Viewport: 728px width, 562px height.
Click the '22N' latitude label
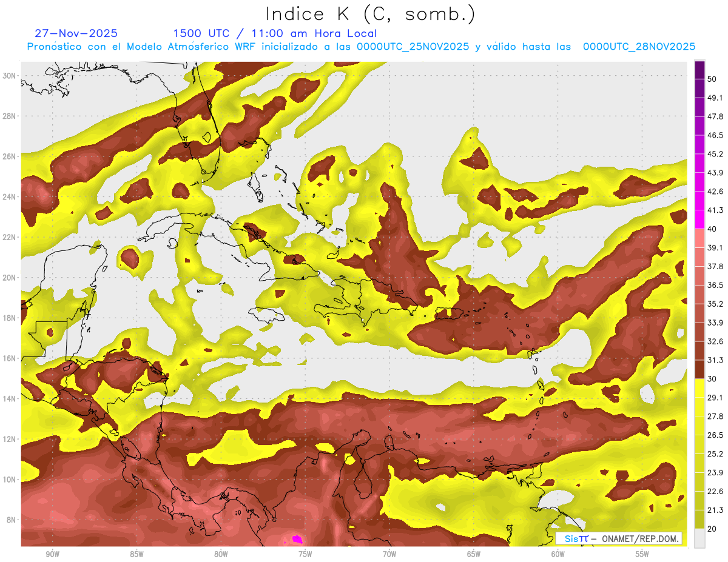[x=9, y=237]
